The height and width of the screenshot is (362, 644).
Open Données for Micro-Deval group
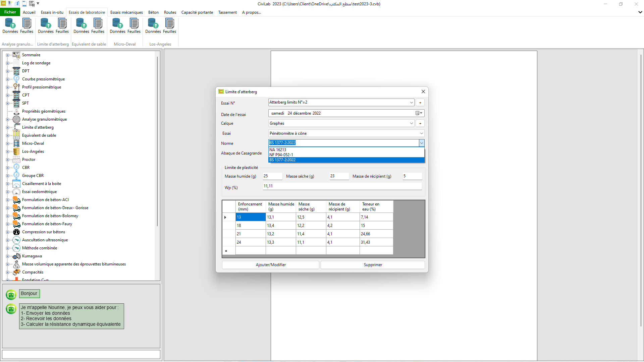coord(117,26)
